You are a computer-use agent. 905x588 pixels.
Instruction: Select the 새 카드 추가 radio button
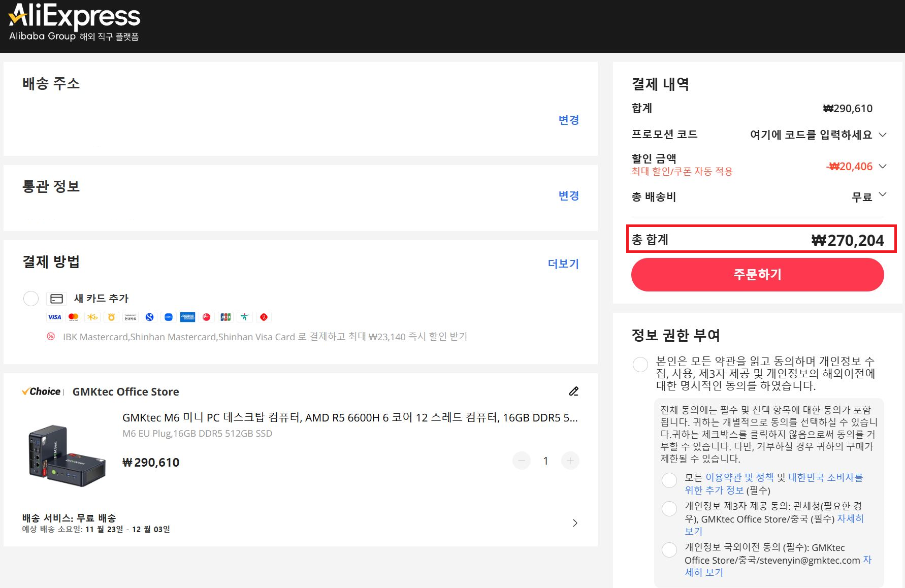tap(31, 299)
